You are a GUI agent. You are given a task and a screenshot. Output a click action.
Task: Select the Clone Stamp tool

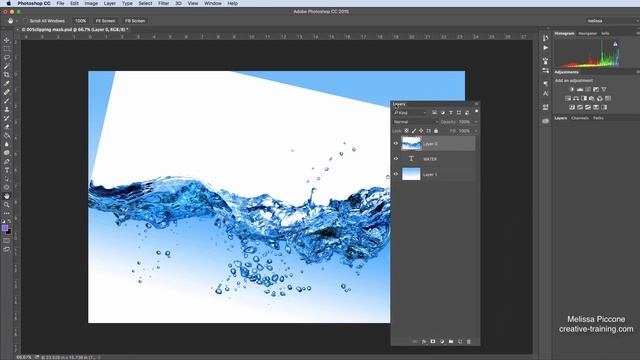(7, 109)
